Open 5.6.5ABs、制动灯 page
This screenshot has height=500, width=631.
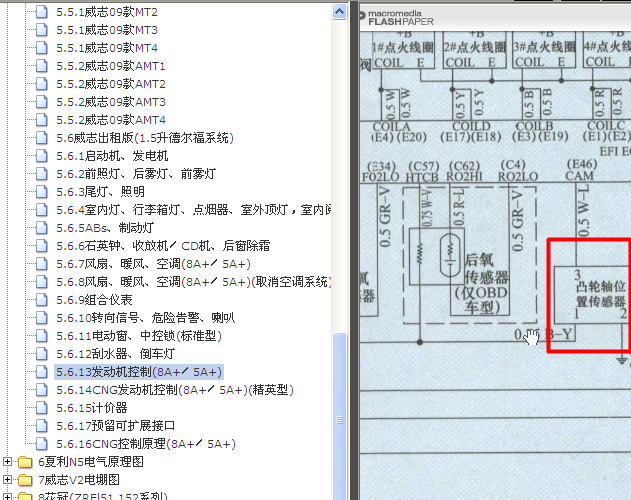(105, 228)
